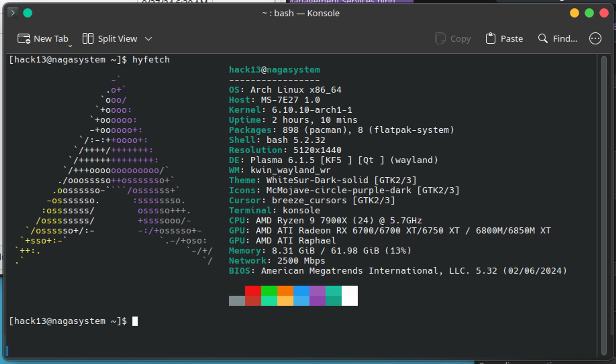Click the bright purple color block

point(318,290)
